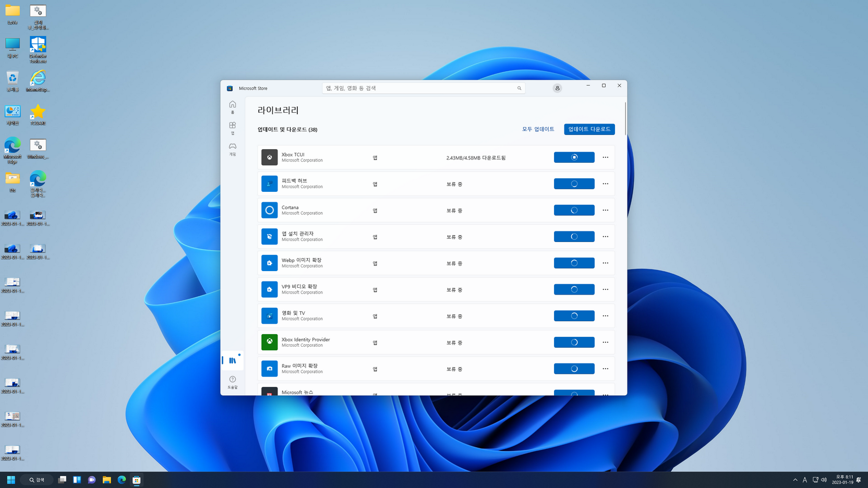Click the VP9 비디오 확장 app icon
Image resolution: width=868 pixels, height=488 pixels.
tap(269, 289)
